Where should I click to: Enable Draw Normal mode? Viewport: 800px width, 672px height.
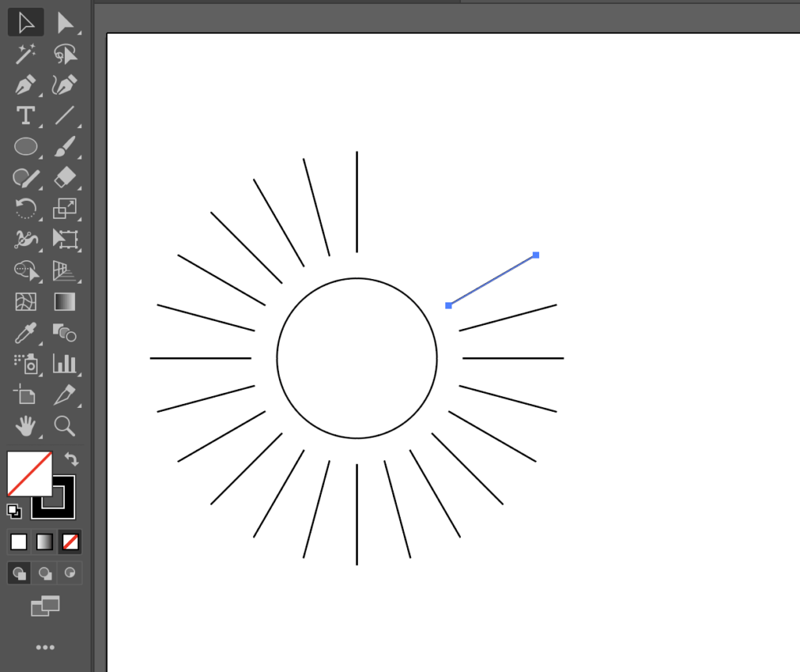point(19,573)
